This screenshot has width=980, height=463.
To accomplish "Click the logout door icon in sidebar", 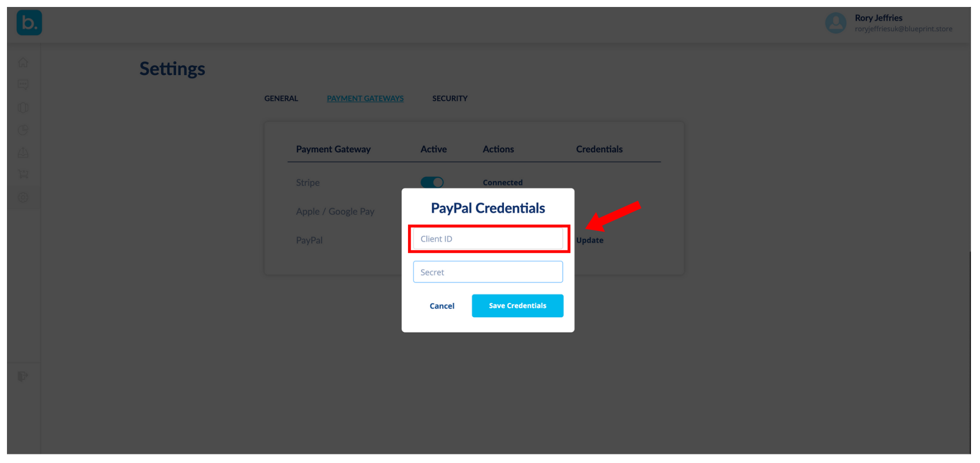I will pos(23,376).
